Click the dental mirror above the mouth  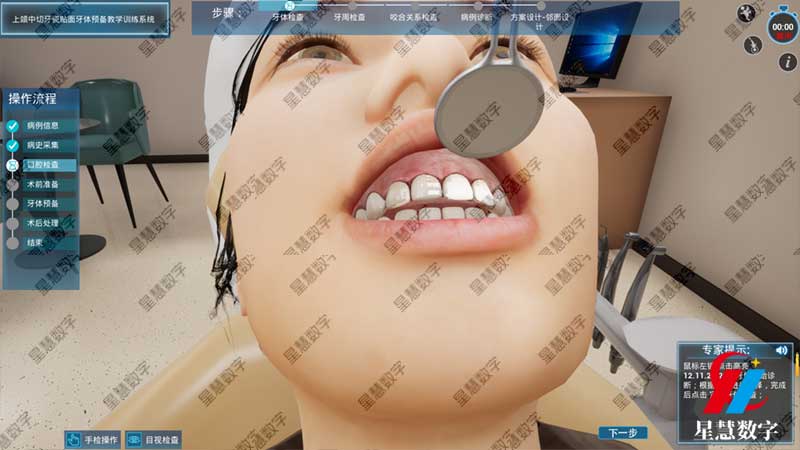point(489,111)
